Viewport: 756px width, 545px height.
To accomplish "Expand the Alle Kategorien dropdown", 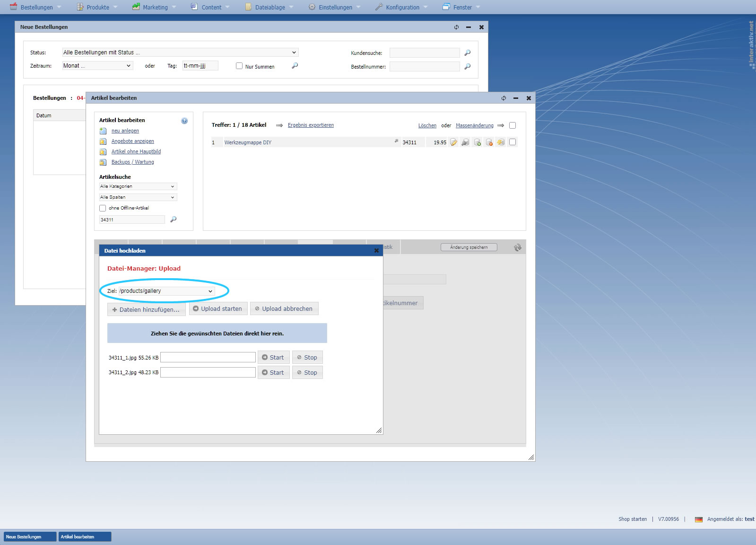I will pos(138,186).
